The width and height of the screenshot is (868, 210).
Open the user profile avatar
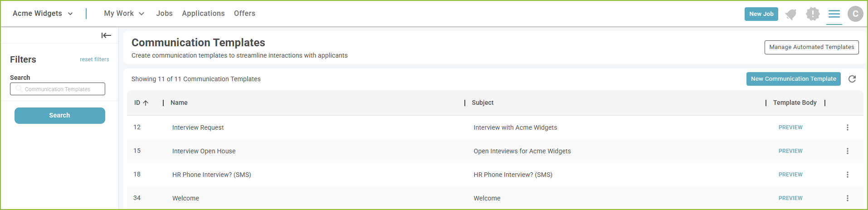[855, 14]
